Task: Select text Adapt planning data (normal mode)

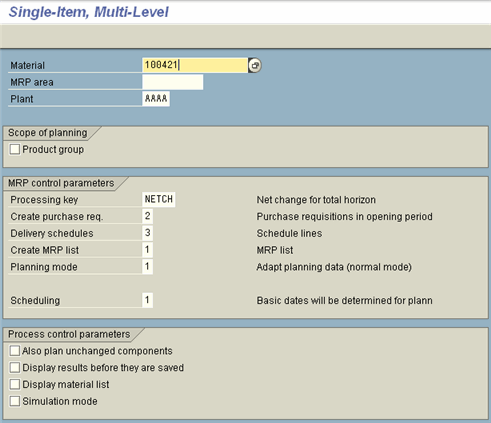Action: point(334,267)
